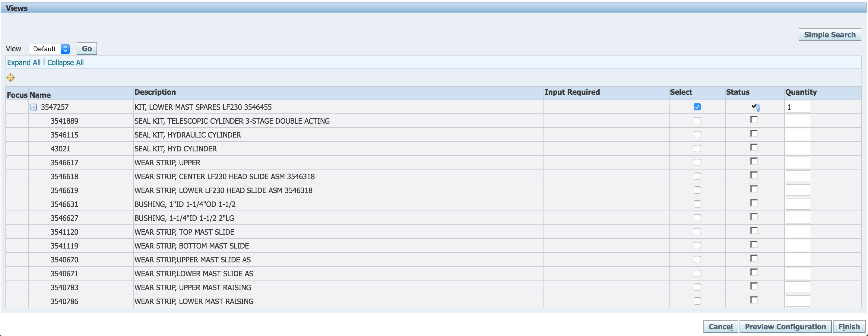Check the Select box for 3546115
The width and height of the screenshot is (868, 336).
[697, 135]
